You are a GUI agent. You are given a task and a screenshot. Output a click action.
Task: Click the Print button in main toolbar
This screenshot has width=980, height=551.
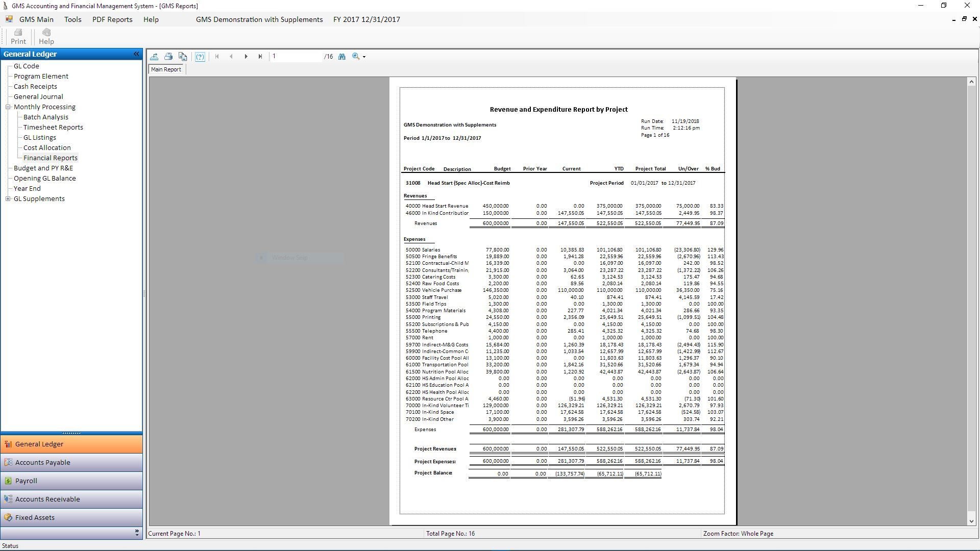18,36
